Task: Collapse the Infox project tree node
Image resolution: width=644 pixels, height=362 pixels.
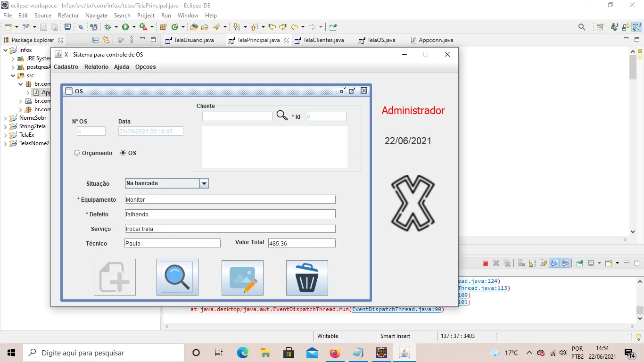Action: tap(6, 50)
